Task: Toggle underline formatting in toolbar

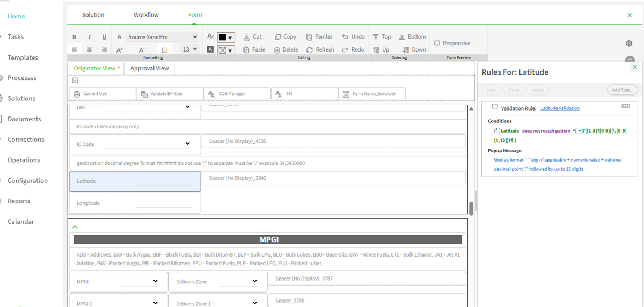Action: pyautogui.click(x=104, y=37)
